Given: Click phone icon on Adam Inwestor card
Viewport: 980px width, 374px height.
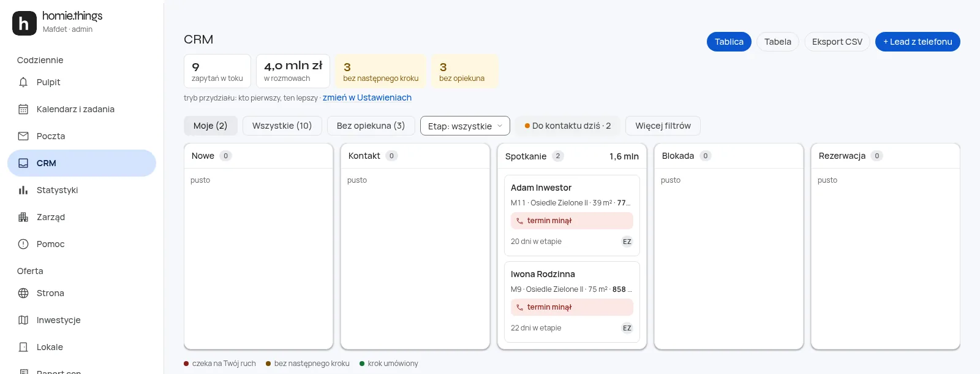Looking at the screenshot, I should point(520,221).
